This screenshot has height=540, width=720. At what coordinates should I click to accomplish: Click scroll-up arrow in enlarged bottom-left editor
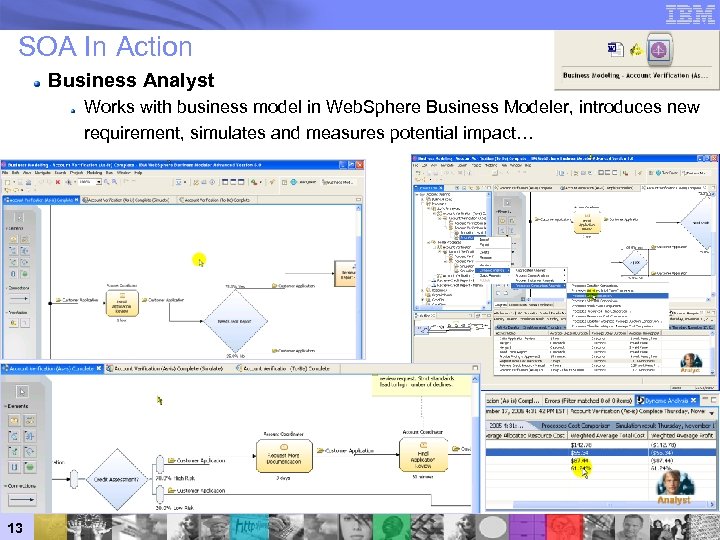coord(475,378)
